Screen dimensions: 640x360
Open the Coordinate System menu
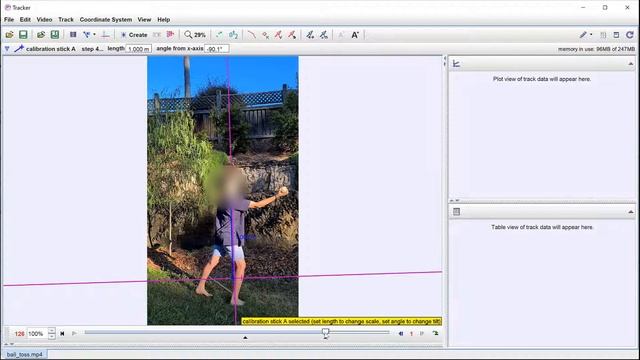tap(106, 20)
